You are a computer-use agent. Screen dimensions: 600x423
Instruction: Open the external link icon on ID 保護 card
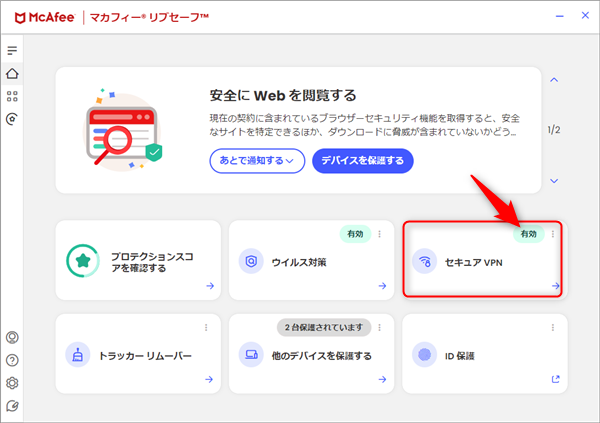click(556, 379)
